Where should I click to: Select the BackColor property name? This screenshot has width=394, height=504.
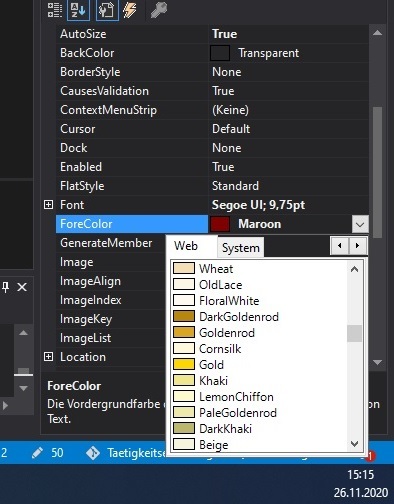[x=87, y=53]
